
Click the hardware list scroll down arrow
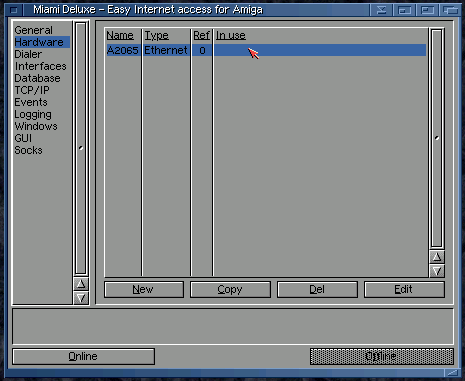[437, 271]
